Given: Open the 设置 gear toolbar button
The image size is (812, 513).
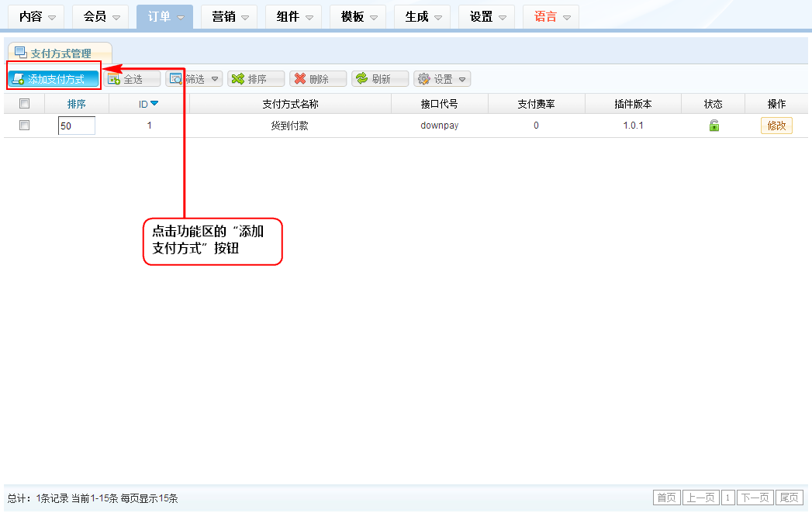Looking at the screenshot, I should tap(442, 79).
